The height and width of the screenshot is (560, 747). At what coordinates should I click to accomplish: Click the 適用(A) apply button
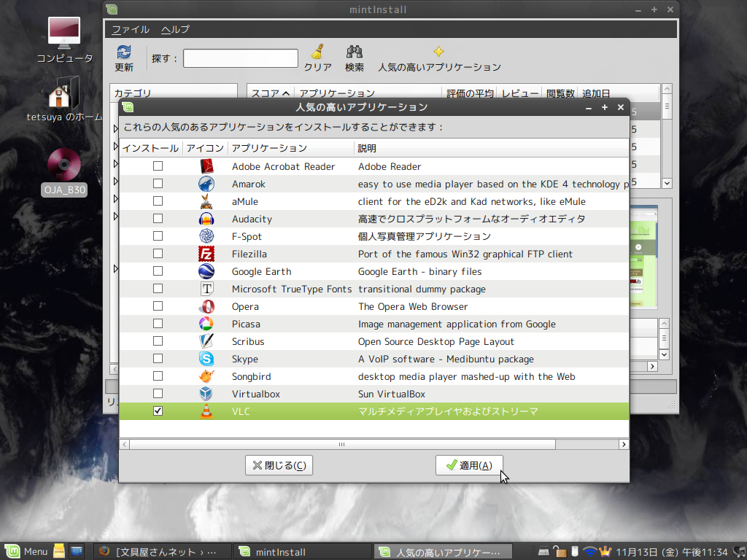pyautogui.click(x=469, y=465)
